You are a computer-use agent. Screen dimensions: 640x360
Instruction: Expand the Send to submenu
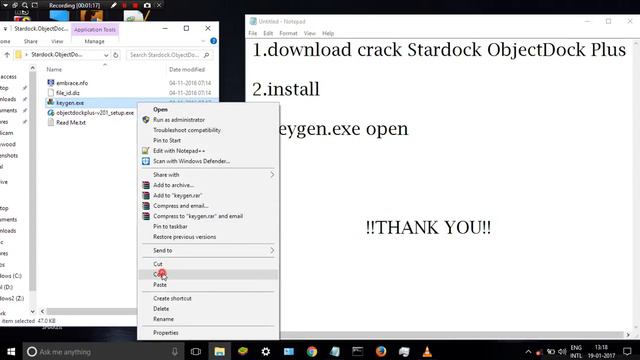208,250
